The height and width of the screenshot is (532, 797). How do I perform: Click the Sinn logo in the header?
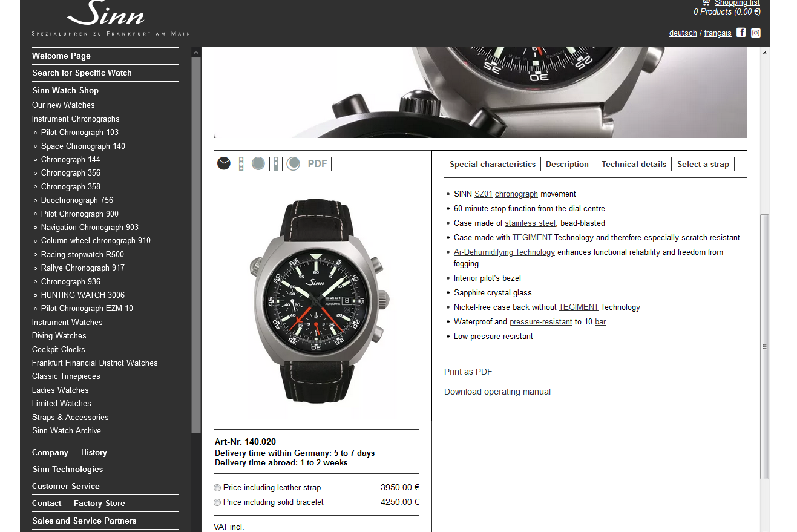(111, 18)
